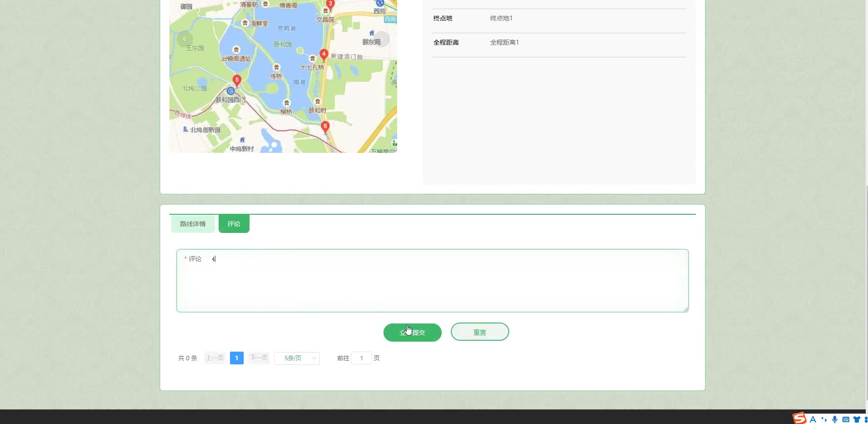Click the 全程距离 label
868x424 pixels.
(x=446, y=42)
